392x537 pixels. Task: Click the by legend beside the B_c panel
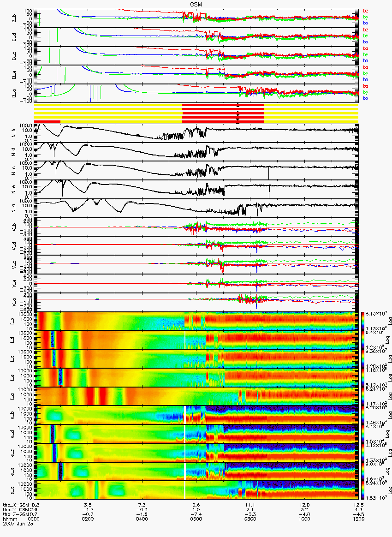click(x=366, y=55)
